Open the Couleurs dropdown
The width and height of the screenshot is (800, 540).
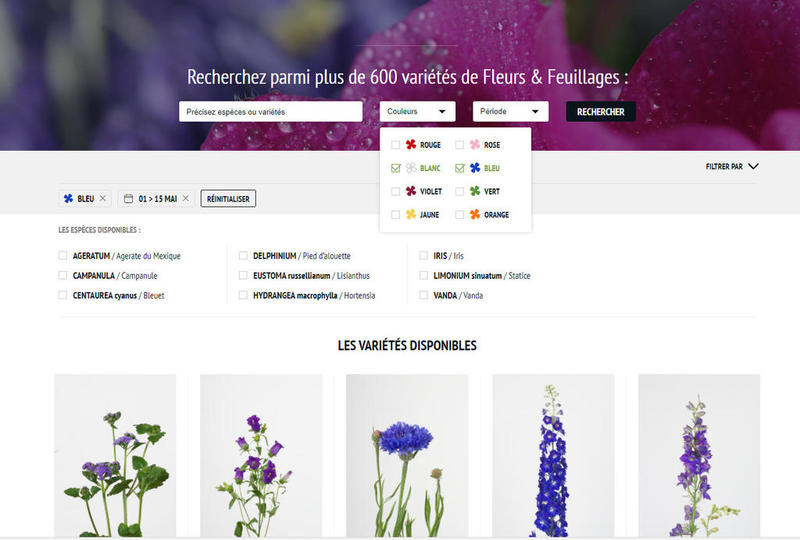point(417,112)
